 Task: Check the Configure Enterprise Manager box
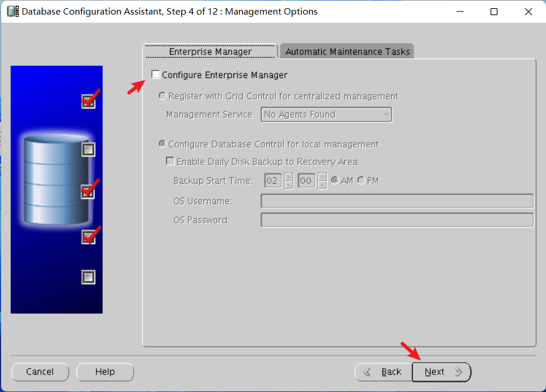point(156,75)
